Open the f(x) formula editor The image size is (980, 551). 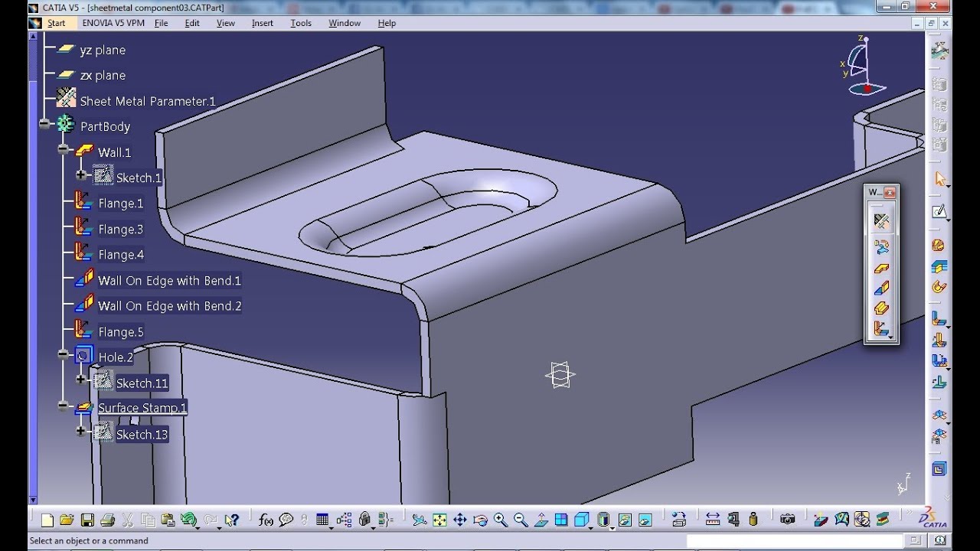[266, 520]
